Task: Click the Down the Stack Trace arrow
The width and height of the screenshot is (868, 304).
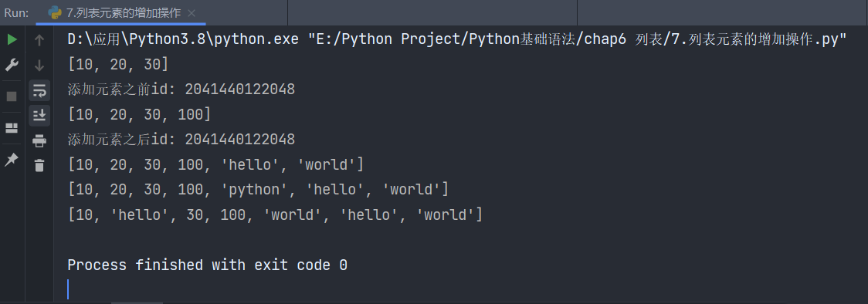Action: [x=39, y=66]
